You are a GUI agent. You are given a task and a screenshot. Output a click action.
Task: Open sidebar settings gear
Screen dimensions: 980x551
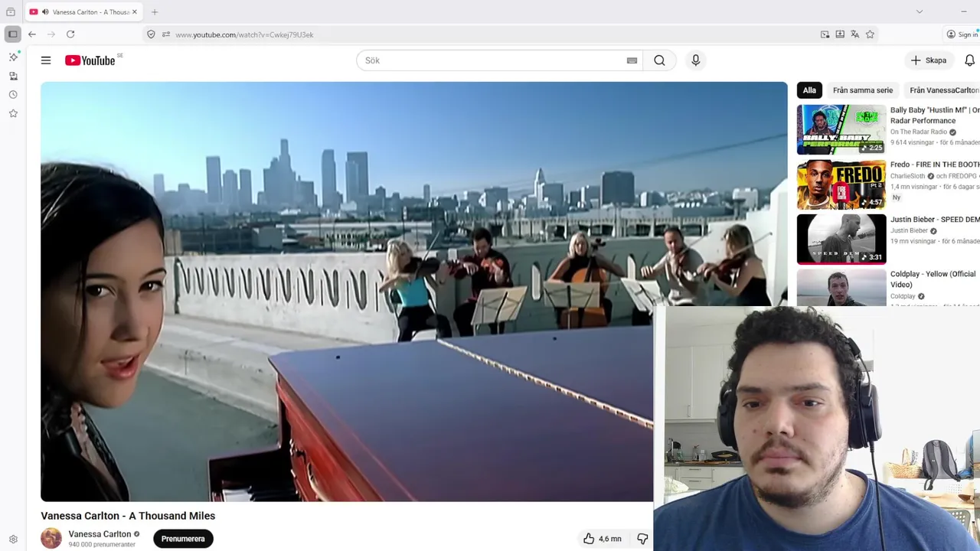[13, 540]
